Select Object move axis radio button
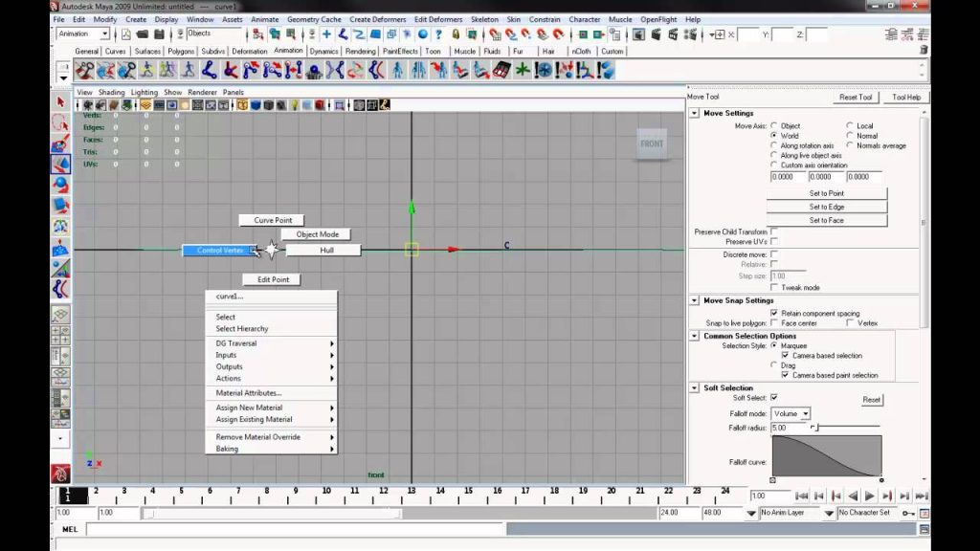This screenshot has height=551, width=980. tap(773, 125)
